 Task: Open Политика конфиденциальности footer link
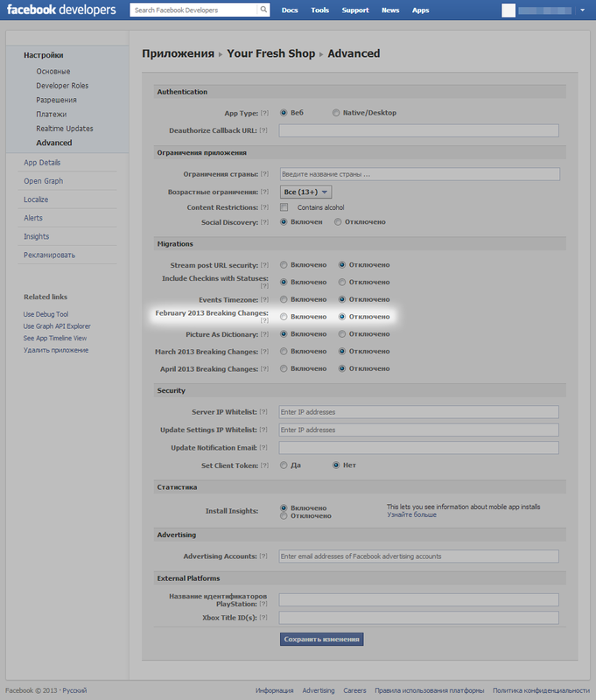[541, 690]
